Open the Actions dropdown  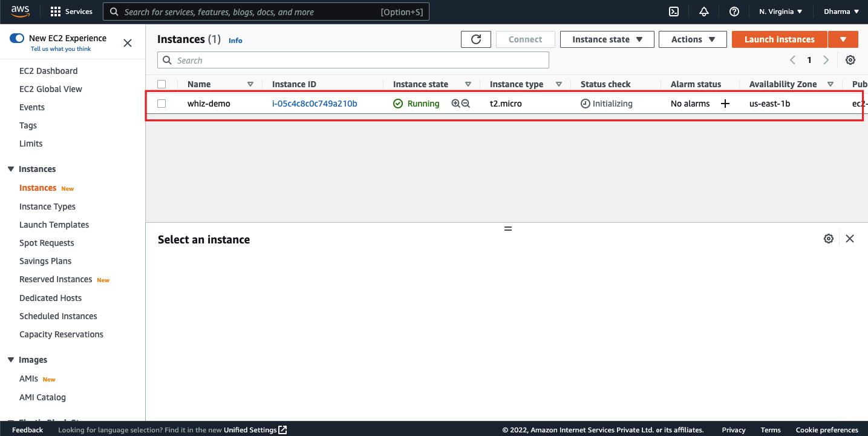(693, 39)
